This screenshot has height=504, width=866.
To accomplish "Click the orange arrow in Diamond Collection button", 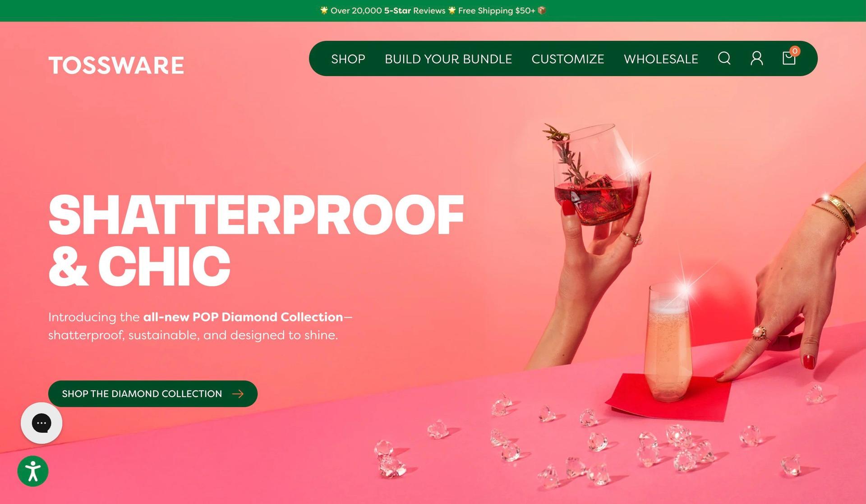I will (238, 394).
